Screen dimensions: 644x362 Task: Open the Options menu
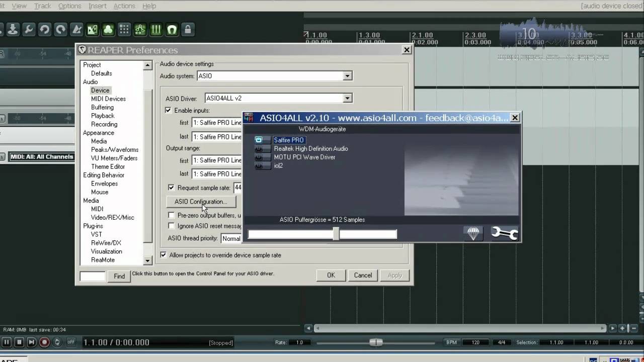pyautogui.click(x=69, y=6)
